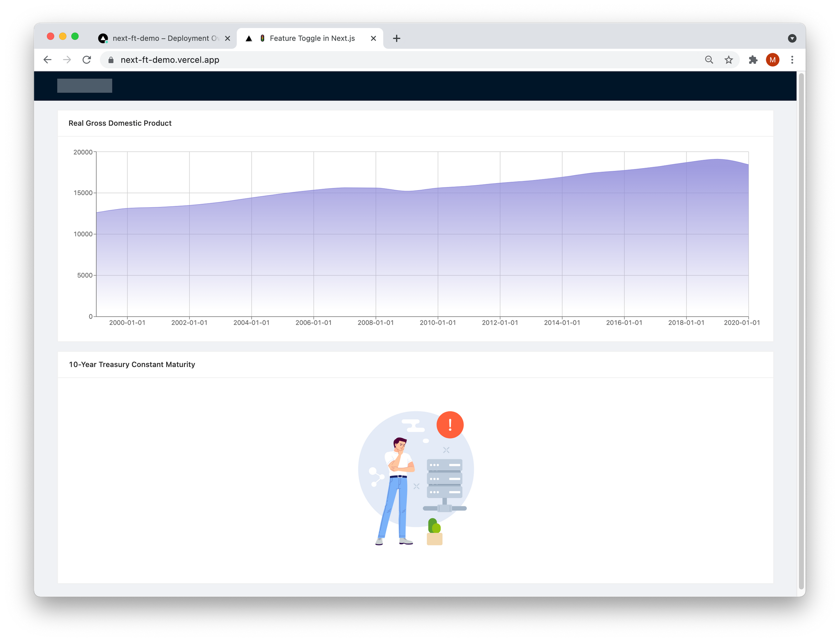
Task: Switch to the next-ft-demo Deployment tab
Action: coord(164,38)
